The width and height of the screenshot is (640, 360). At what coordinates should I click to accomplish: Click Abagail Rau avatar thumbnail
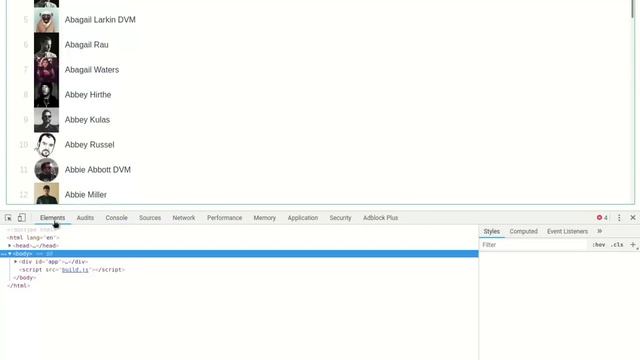[x=46, y=45]
